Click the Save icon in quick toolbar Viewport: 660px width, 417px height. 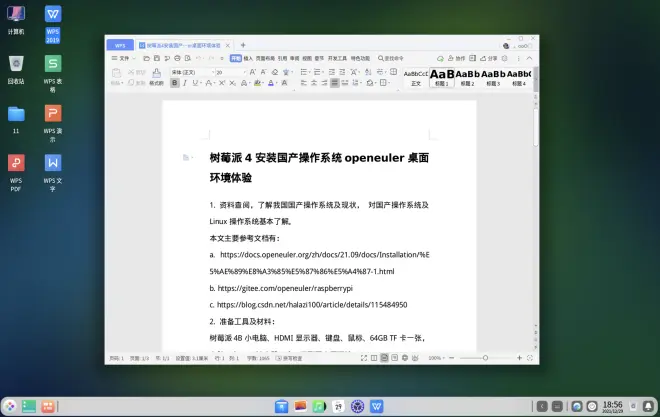(157, 58)
